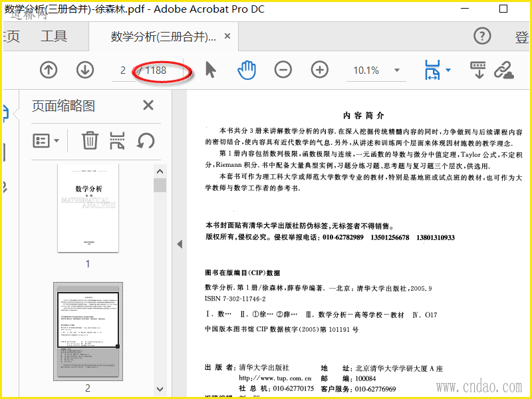Close the 数学分析(三册合并) document tab
Viewport: 532px width, 399px height.
tap(227, 36)
